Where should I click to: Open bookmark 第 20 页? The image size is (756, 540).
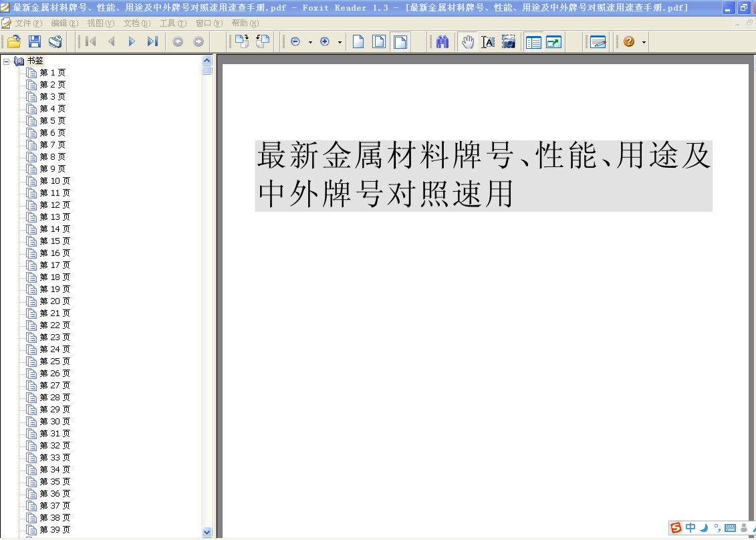(55, 301)
